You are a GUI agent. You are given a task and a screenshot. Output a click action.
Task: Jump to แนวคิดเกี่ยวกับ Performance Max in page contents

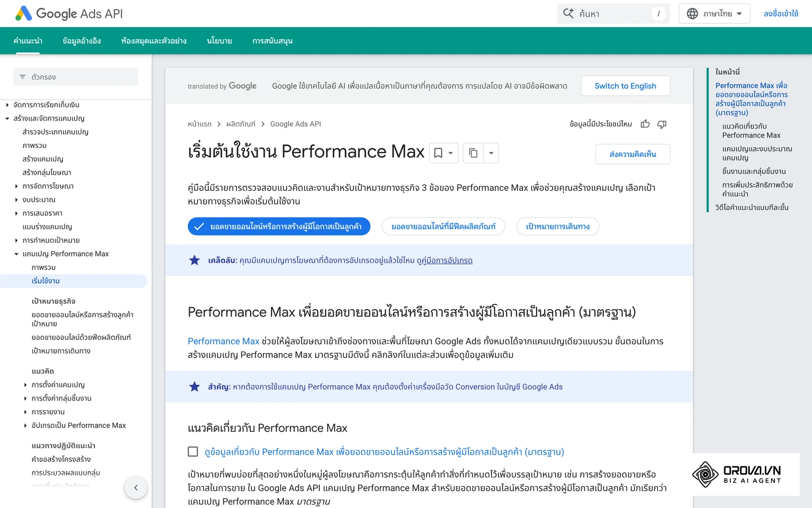point(751,131)
